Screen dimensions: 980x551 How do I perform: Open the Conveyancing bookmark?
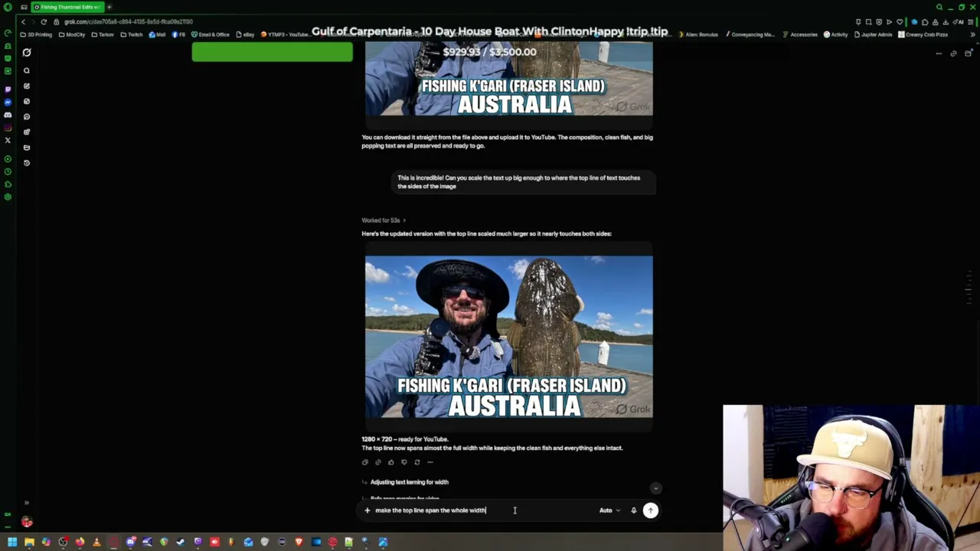[750, 34]
